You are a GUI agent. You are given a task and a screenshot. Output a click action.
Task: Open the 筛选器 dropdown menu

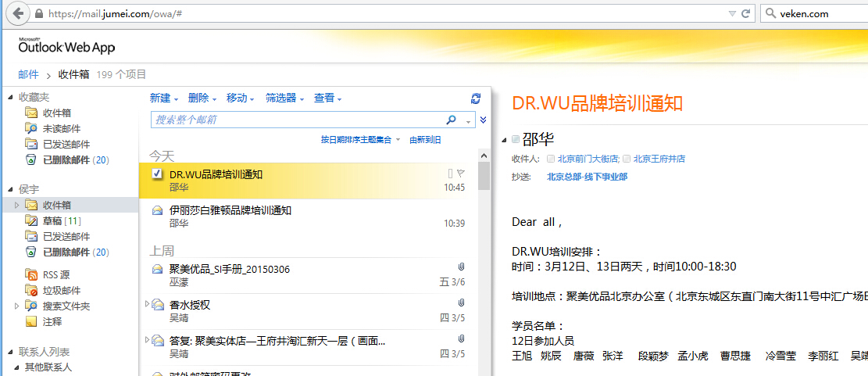(285, 98)
